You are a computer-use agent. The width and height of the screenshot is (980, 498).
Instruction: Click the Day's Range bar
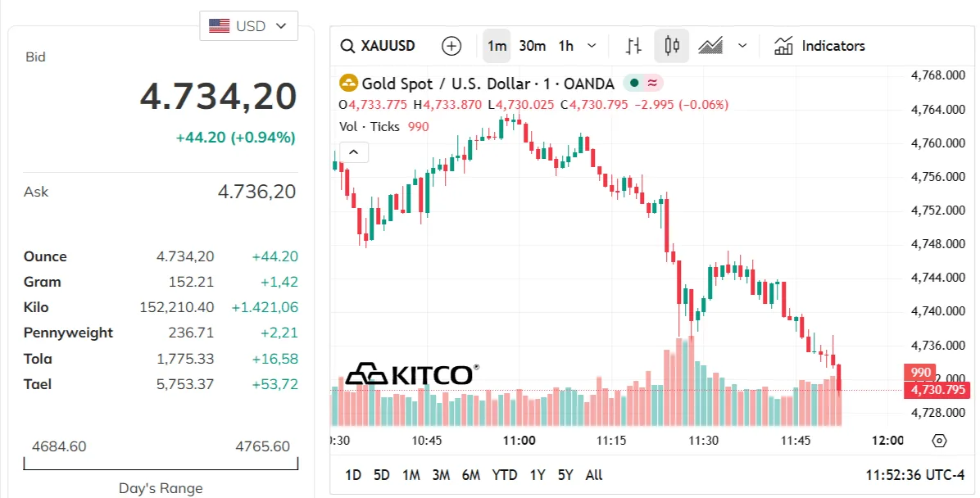(161, 464)
